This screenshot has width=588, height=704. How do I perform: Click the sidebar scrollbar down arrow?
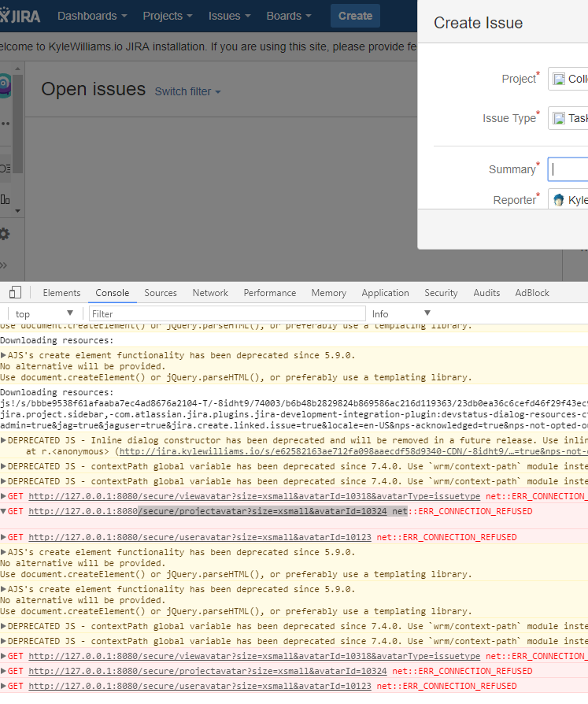pyautogui.click(x=17, y=210)
